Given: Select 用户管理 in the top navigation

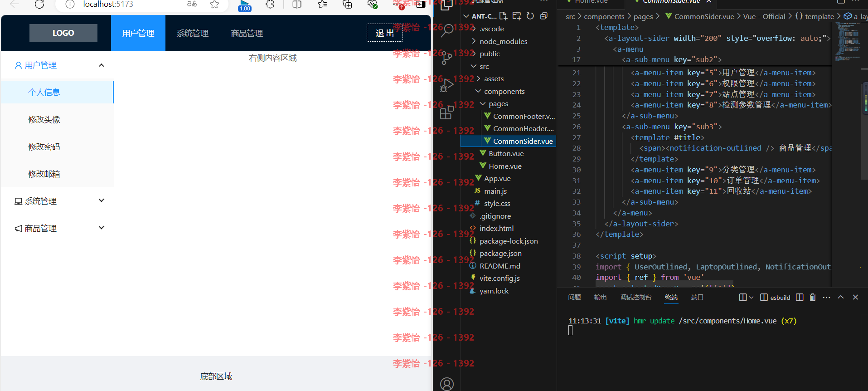Looking at the screenshot, I should 138,33.
